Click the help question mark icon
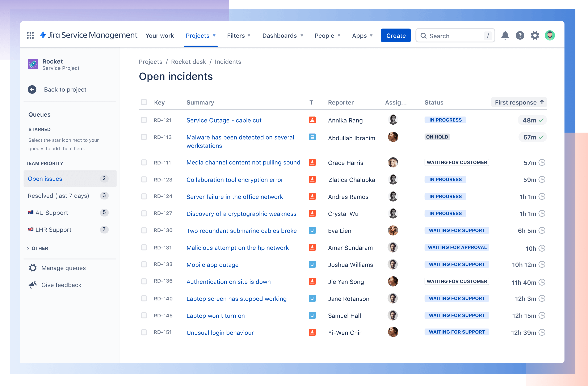 [520, 35]
